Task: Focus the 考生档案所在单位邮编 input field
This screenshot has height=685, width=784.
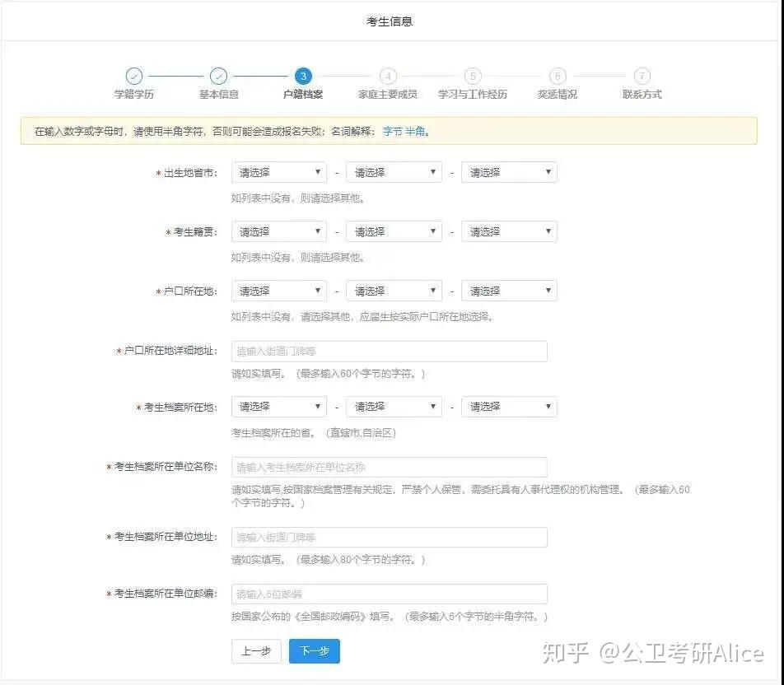Action: pyautogui.click(x=389, y=594)
